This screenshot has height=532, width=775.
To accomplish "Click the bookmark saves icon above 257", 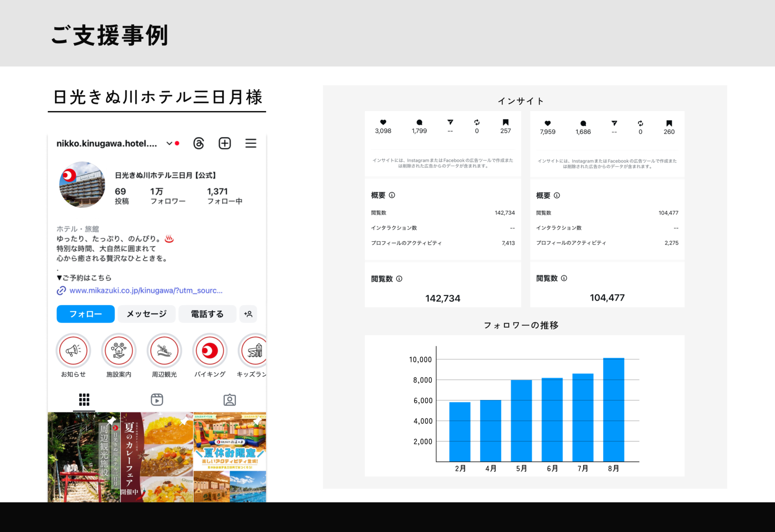I will pyautogui.click(x=505, y=122).
